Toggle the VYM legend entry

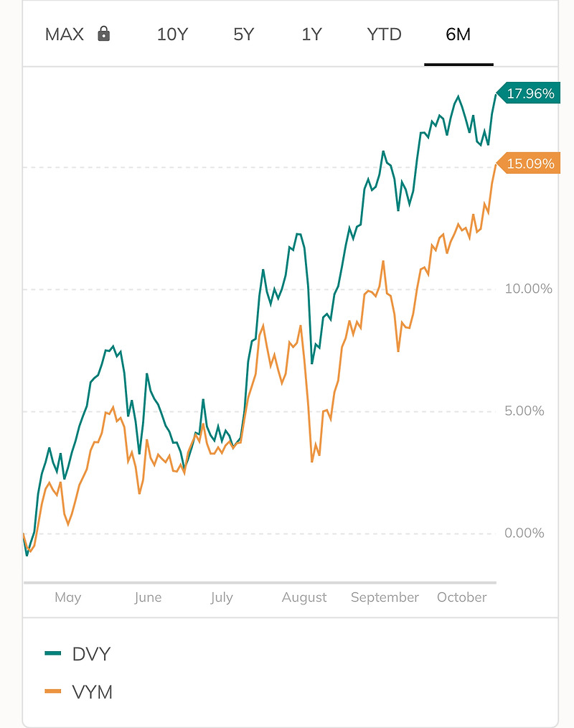pos(79,692)
